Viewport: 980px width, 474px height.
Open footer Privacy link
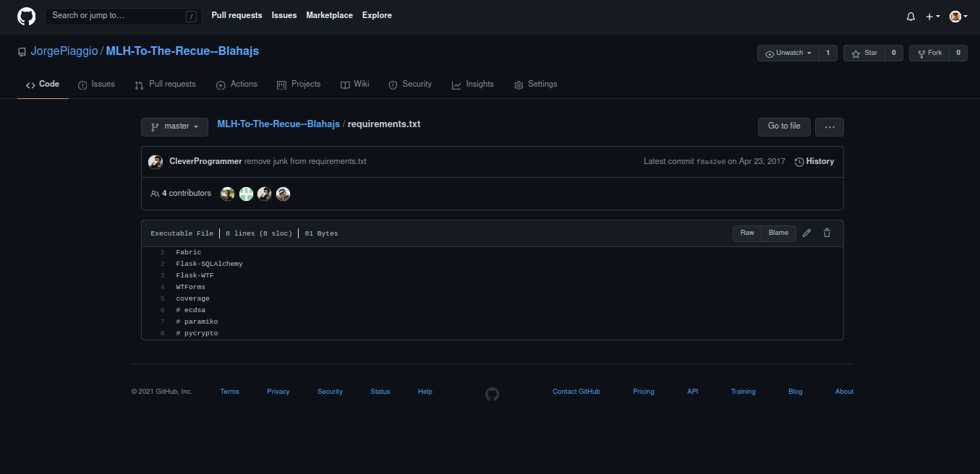(278, 392)
